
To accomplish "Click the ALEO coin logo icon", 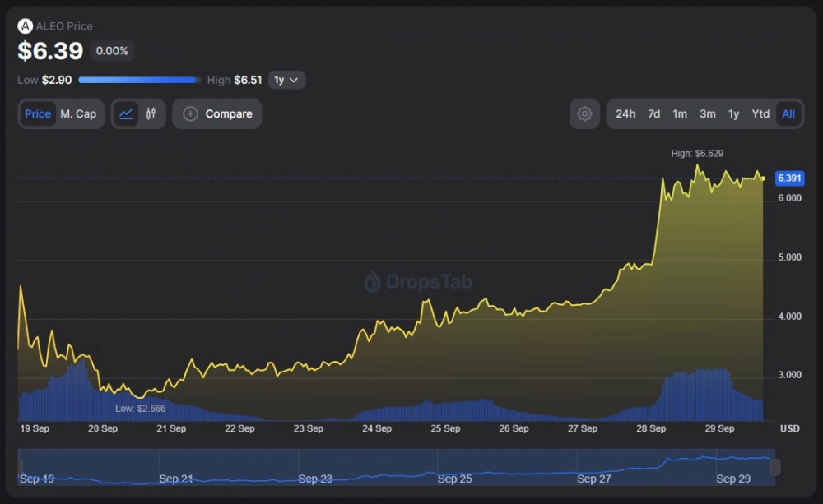I will pos(26,26).
